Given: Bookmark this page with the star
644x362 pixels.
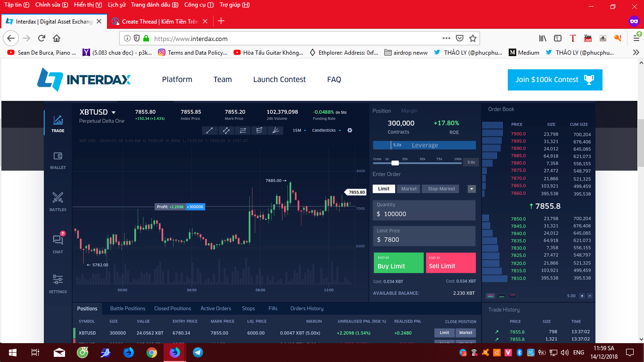Looking at the screenshot, I should click(x=473, y=39).
